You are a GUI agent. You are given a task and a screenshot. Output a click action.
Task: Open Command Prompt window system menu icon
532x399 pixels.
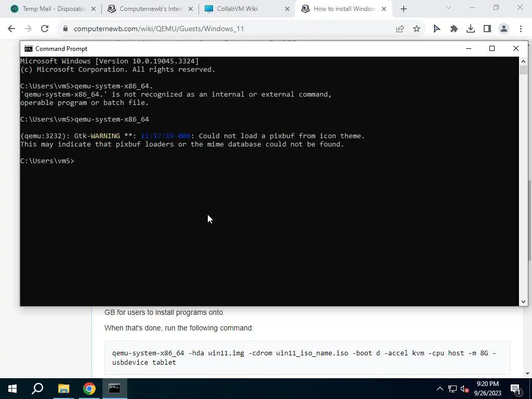29,49
